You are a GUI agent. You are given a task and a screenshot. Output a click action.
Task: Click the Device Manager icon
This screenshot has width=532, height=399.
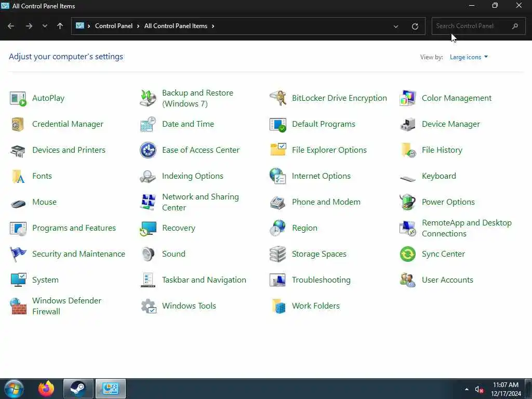[408, 124]
